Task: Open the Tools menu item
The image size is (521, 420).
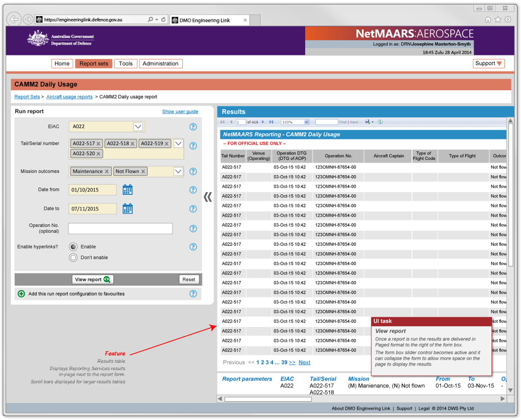Action: 125,63
